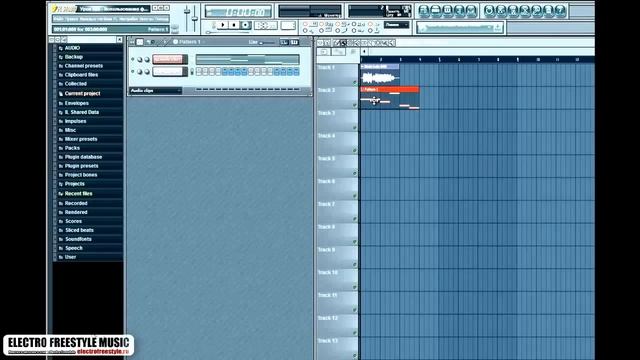Toggle the channel select LED of second channel

[192, 72]
